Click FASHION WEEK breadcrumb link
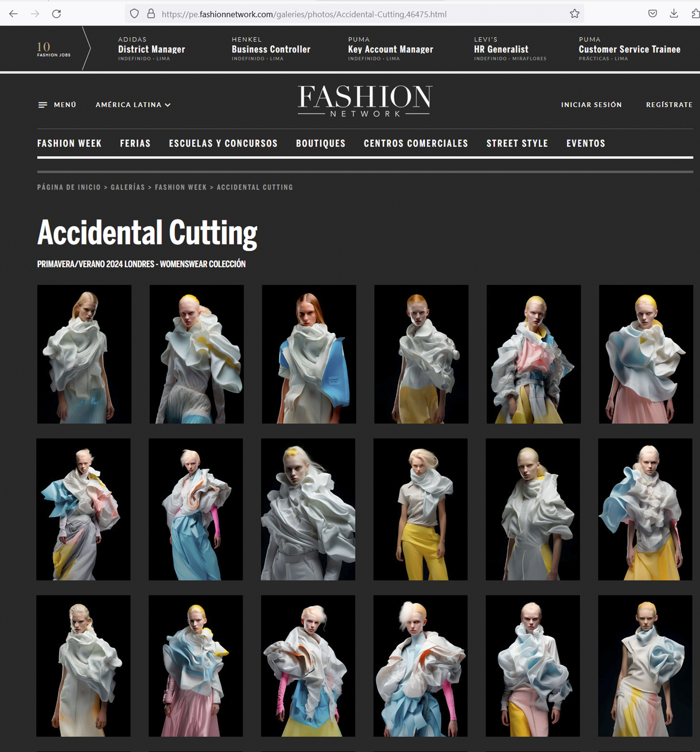 [x=181, y=187]
